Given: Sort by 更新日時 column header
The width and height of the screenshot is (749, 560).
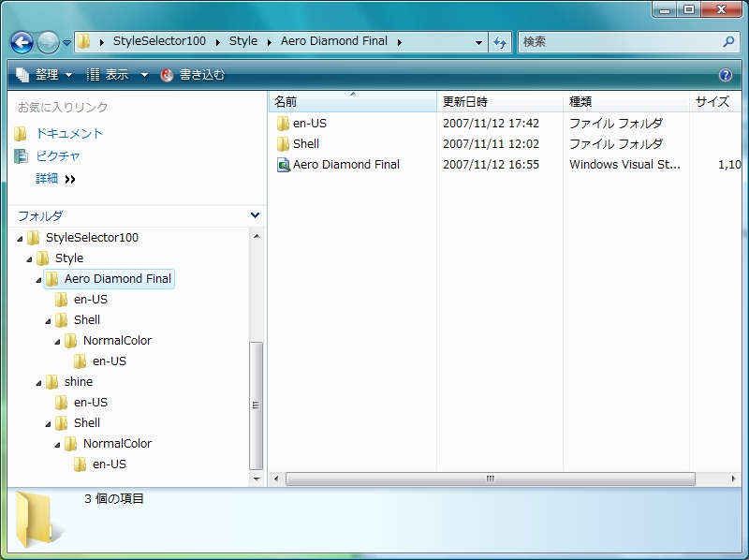Looking at the screenshot, I should (x=500, y=102).
